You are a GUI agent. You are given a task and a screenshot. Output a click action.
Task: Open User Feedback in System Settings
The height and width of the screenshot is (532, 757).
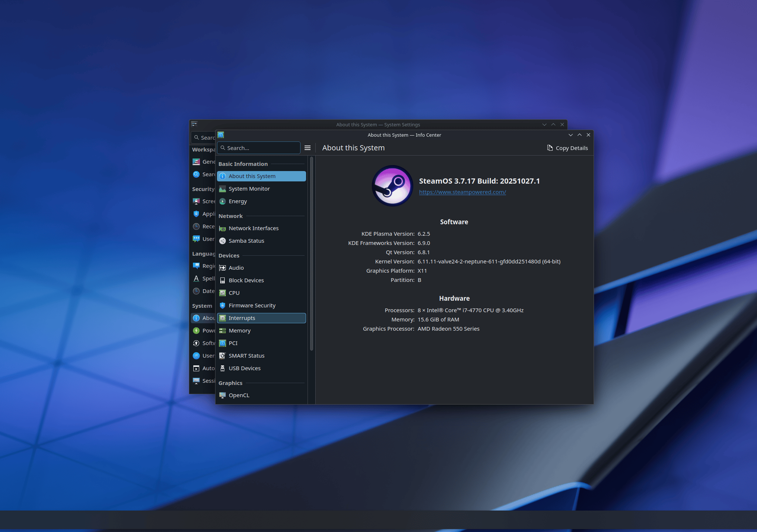(203, 239)
